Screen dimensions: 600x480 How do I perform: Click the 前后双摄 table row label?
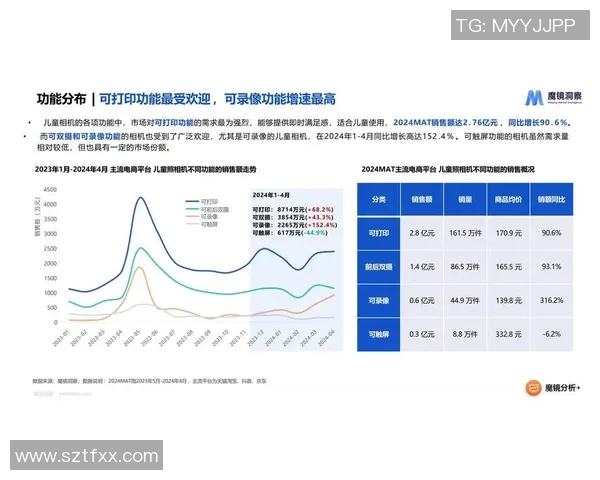point(379,267)
